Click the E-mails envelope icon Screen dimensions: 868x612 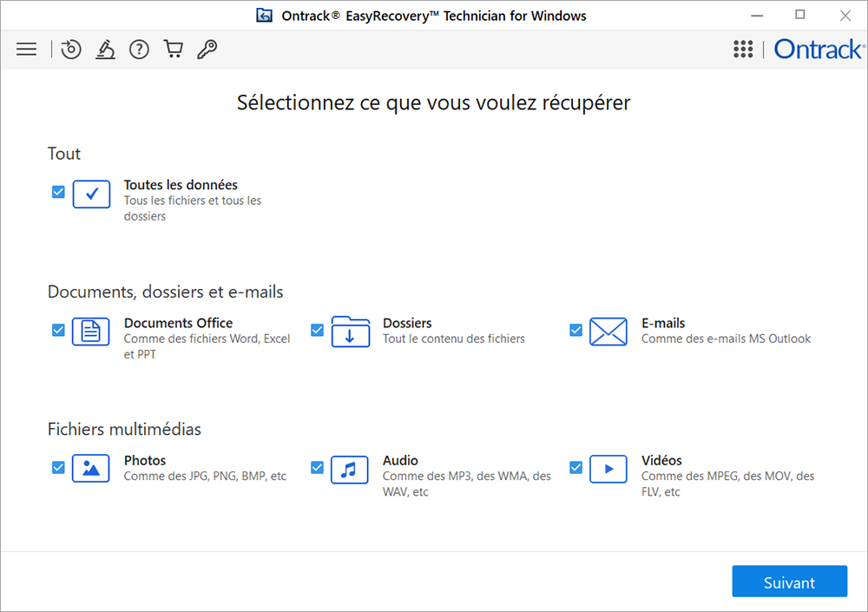(x=608, y=332)
